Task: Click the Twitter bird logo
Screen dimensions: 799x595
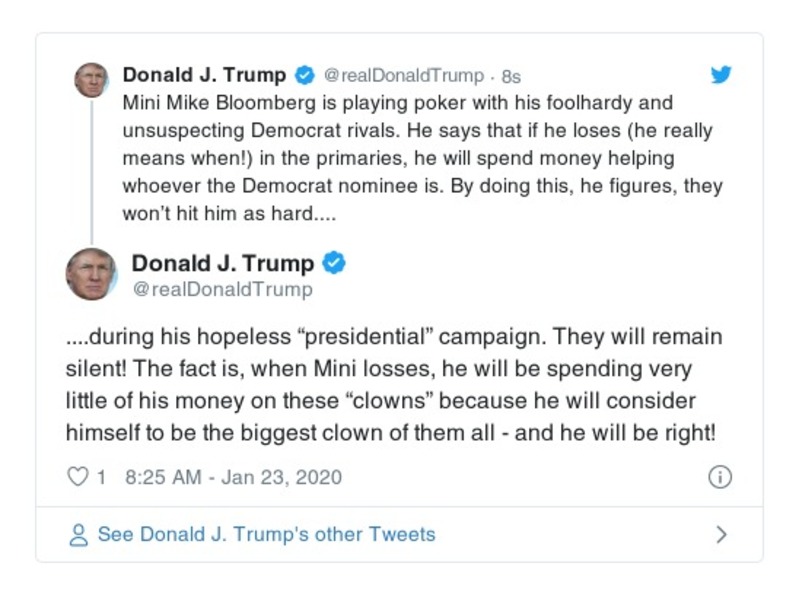Action: click(720, 75)
